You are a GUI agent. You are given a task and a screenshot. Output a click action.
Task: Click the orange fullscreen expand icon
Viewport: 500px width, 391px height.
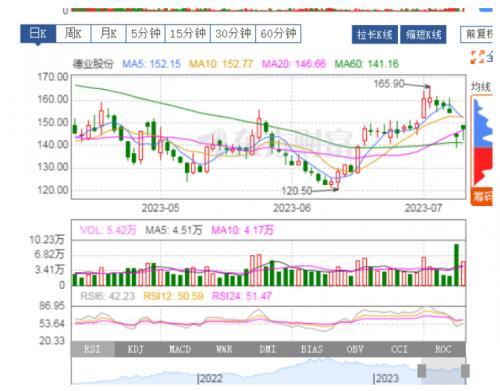pyautogui.click(x=477, y=57)
